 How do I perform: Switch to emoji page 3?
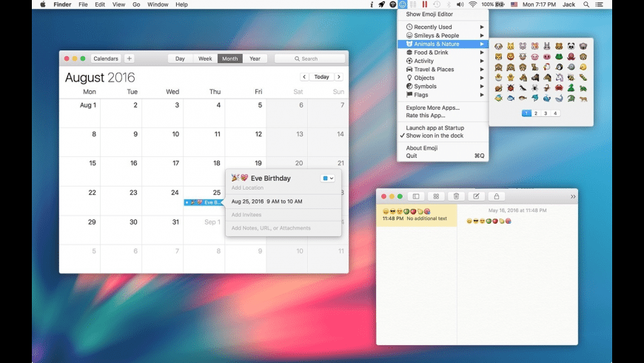click(546, 113)
